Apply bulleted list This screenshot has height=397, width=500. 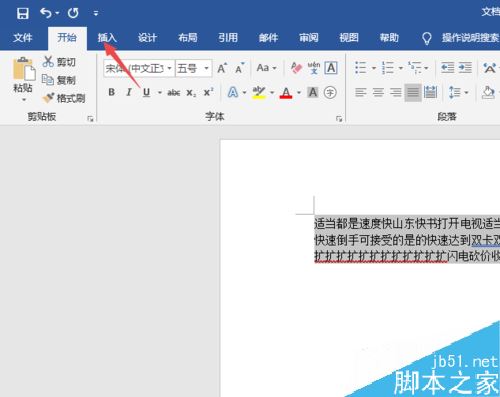[361, 68]
